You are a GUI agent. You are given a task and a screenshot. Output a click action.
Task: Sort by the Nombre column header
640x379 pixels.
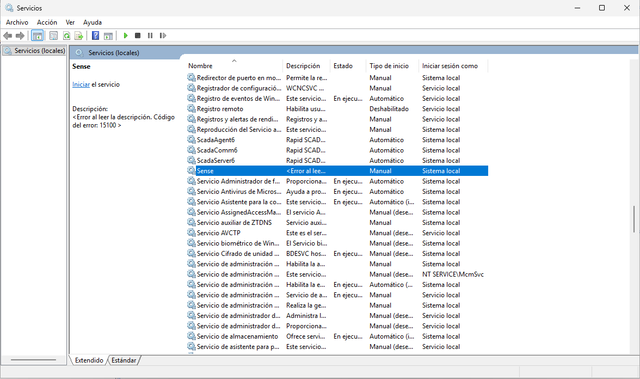(x=233, y=66)
